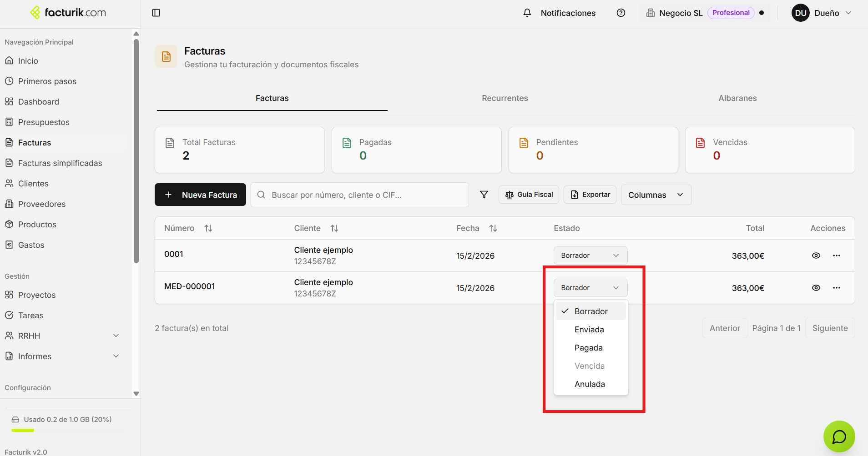Click the storage usage disk icon
The width and height of the screenshot is (868, 456).
[15, 420]
